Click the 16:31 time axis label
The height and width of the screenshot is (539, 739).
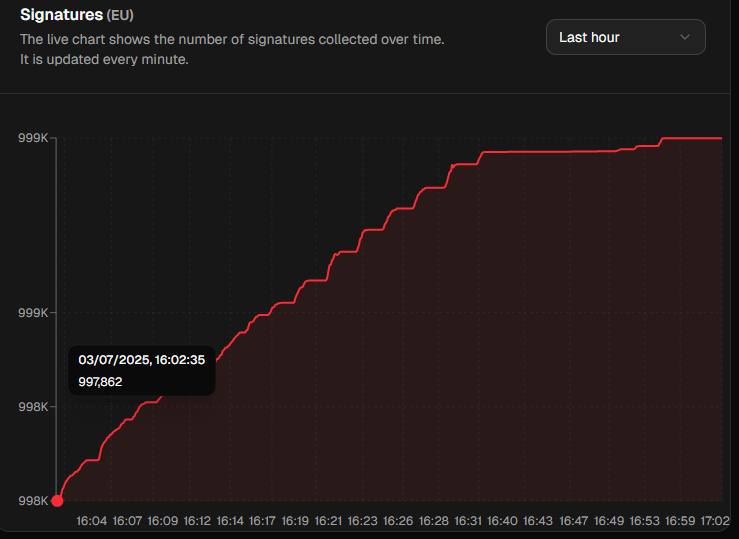[x=468, y=521]
